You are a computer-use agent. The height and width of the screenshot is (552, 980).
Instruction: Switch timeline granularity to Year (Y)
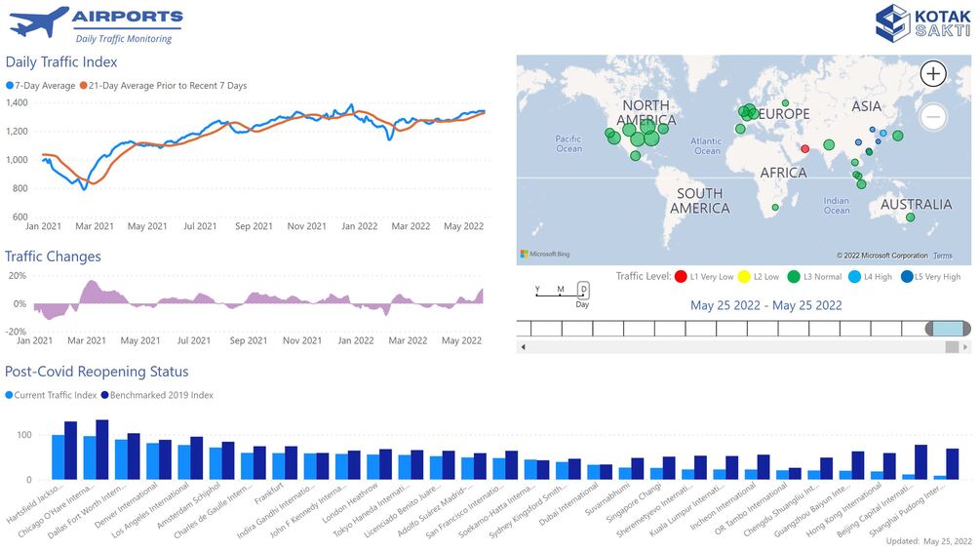pos(537,290)
